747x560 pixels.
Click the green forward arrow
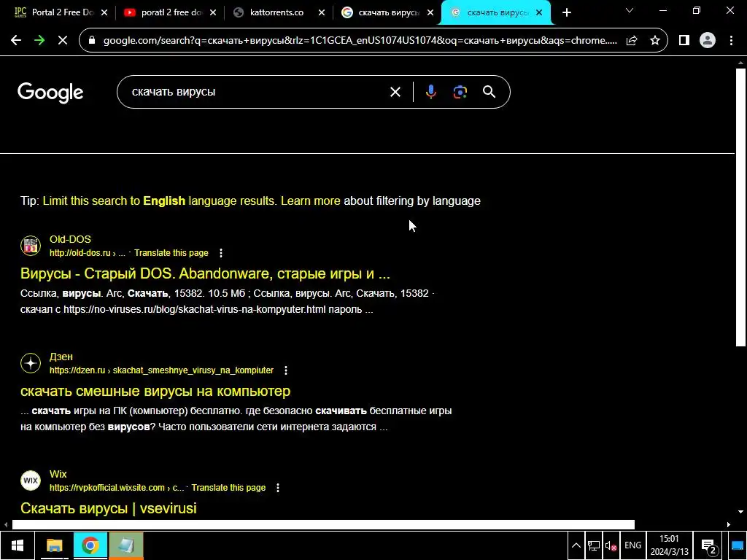[x=39, y=41]
